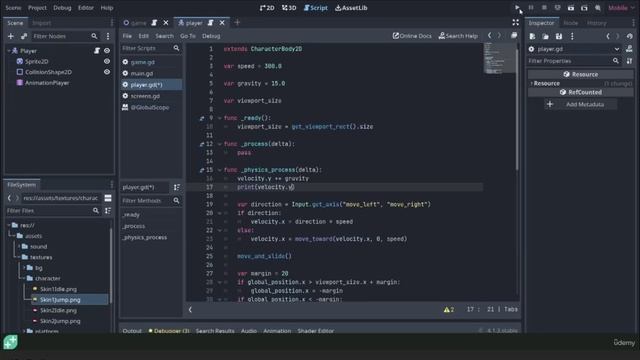This screenshot has height=360, width=640.
Task: Click the floating script editor window icon
Action: (514, 36)
